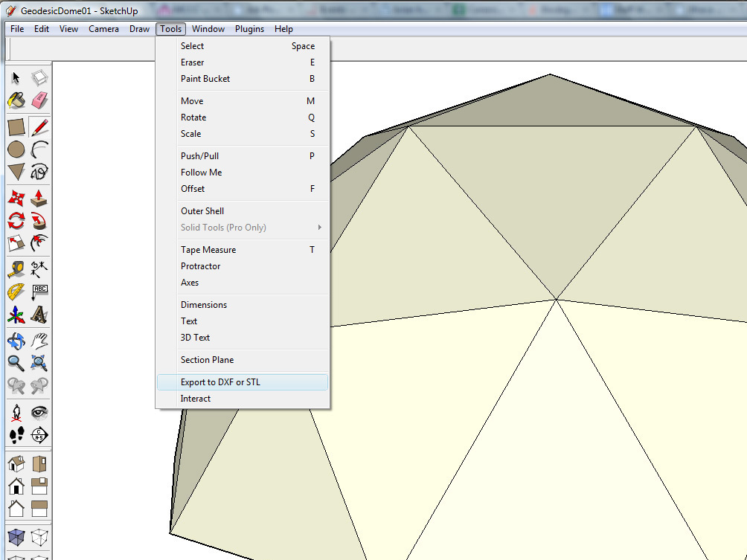This screenshot has height=560, width=747.
Task: Click Section Plane menu entry
Action: (207, 360)
